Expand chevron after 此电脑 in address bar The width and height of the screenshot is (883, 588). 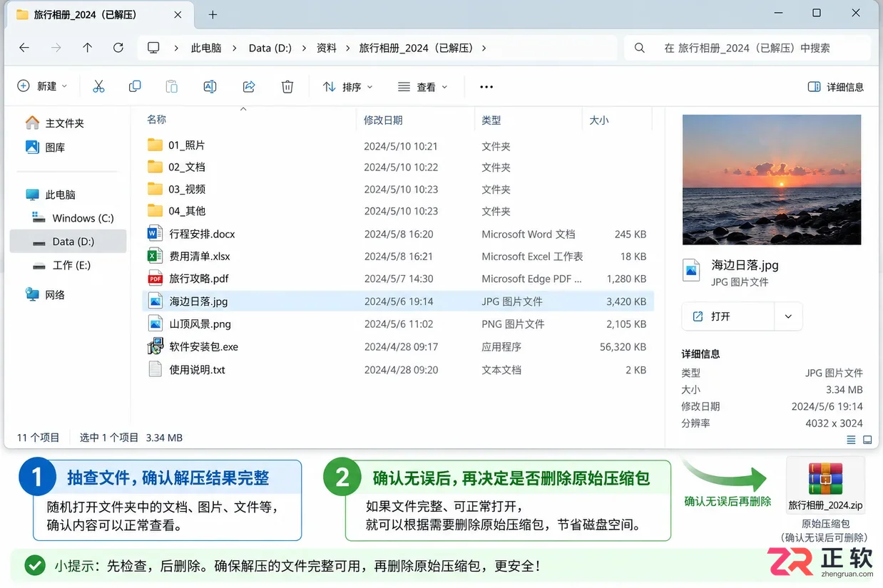[236, 48]
